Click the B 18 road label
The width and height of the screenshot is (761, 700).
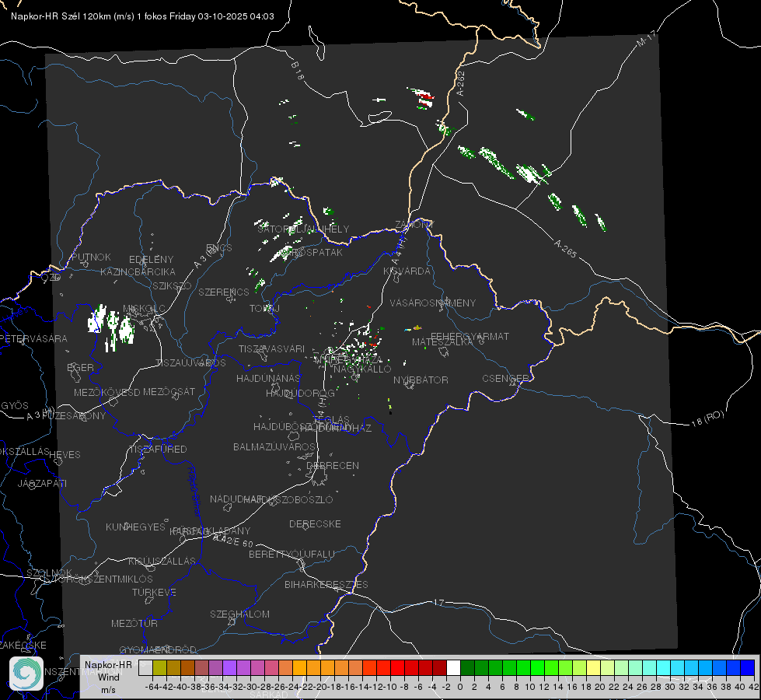pyautogui.click(x=298, y=71)
